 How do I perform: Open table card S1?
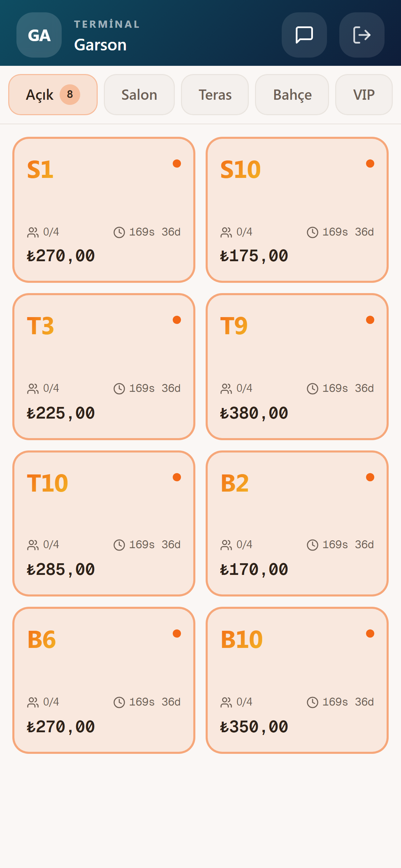pyautogui.click(x=104, y=210)
